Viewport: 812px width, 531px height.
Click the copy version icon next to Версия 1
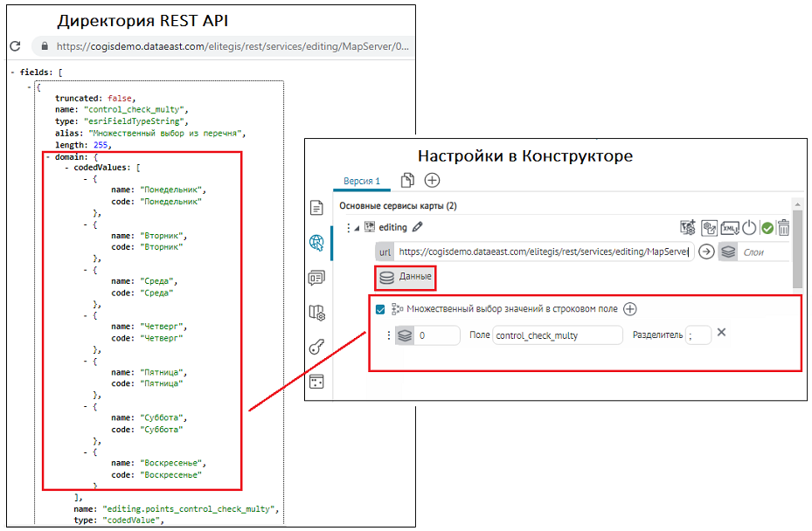(407, 181)
